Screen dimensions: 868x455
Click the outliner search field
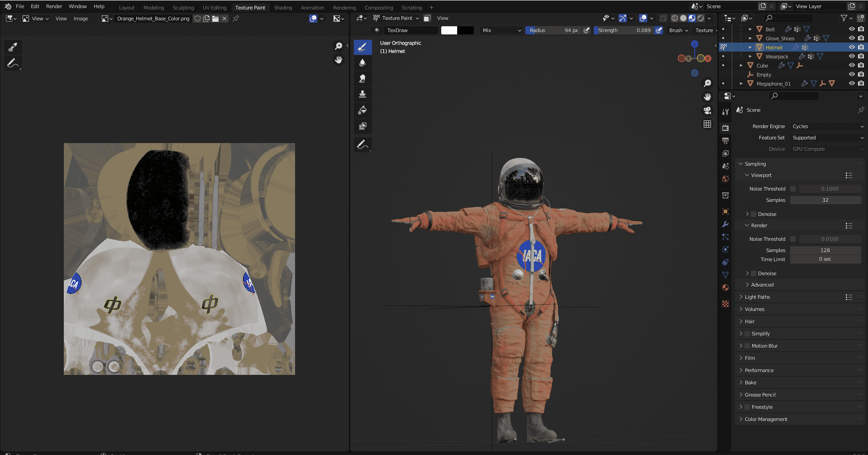(x=788, y=18)
